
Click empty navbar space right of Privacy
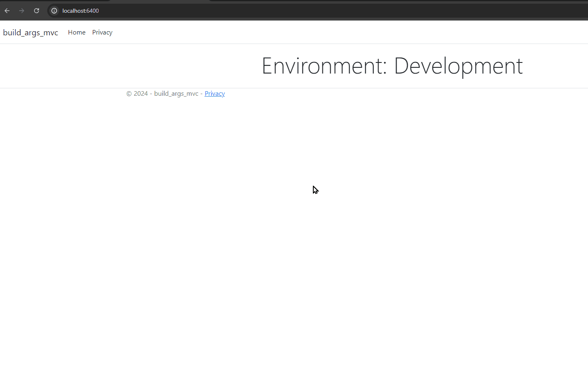328,32
